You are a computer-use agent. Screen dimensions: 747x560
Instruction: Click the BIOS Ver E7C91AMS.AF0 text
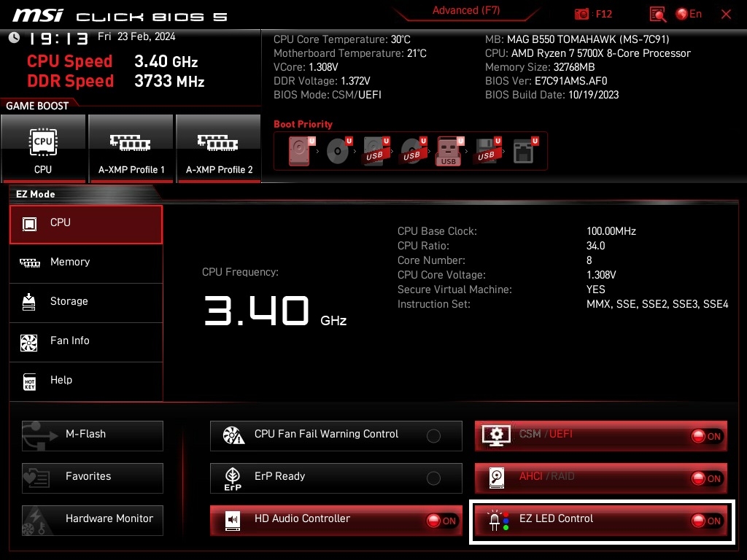click(x=546, y=81)
